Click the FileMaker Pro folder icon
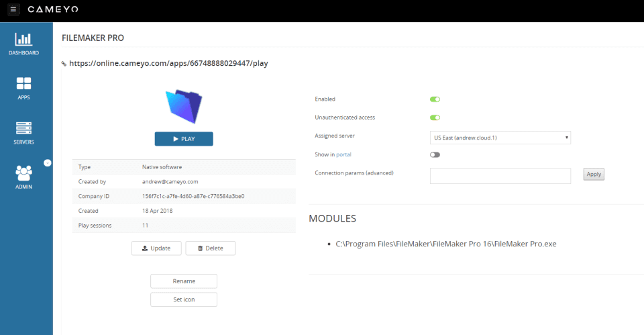 184,107
